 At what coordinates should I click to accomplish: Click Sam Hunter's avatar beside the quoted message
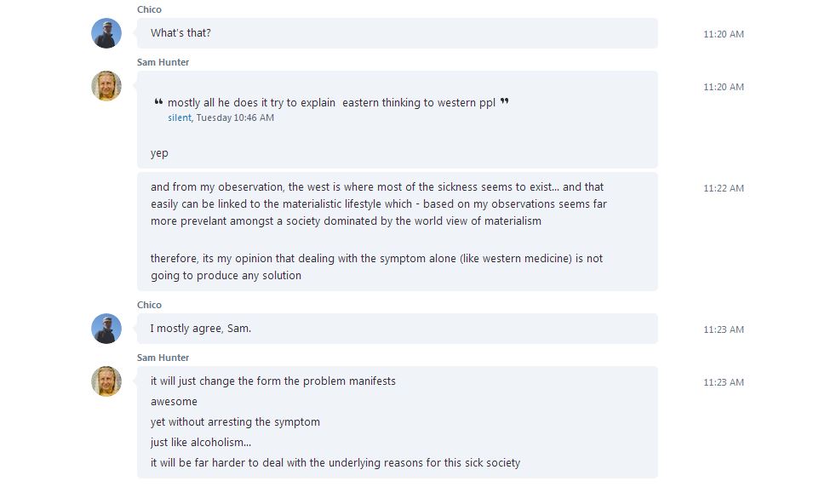(x=106, y=86)
